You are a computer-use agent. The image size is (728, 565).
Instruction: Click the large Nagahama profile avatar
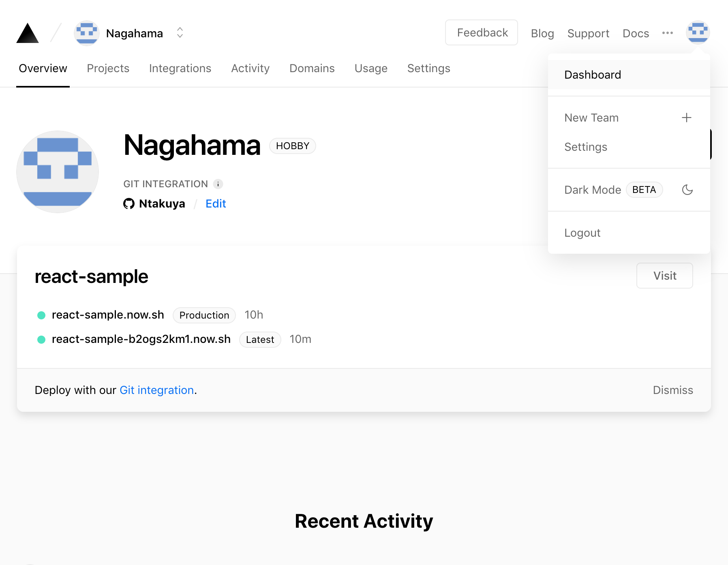(57, 172)
